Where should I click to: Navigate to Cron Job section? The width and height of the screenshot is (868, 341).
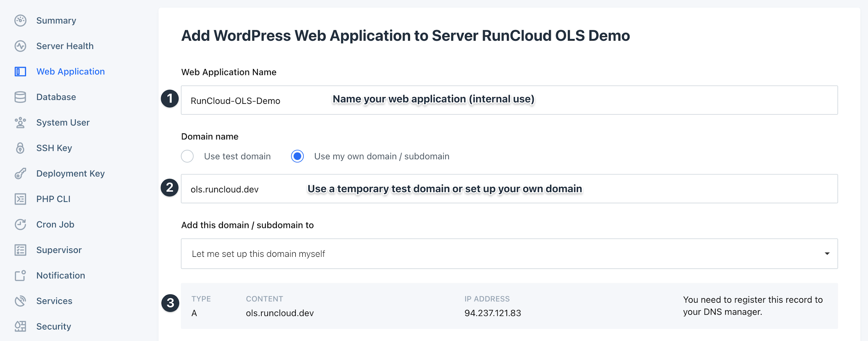coord(55,225)
